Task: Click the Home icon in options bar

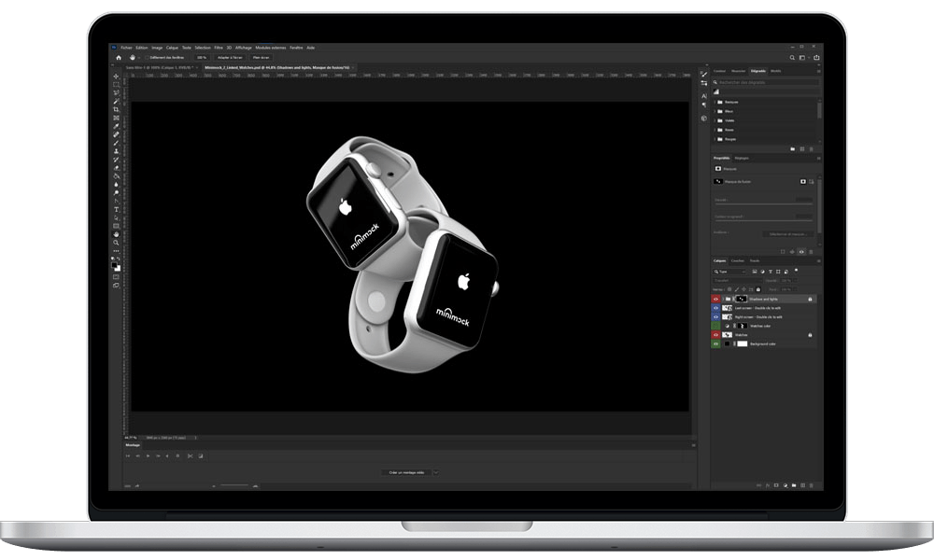Action: pyautogui.click(x=118, y=58)
